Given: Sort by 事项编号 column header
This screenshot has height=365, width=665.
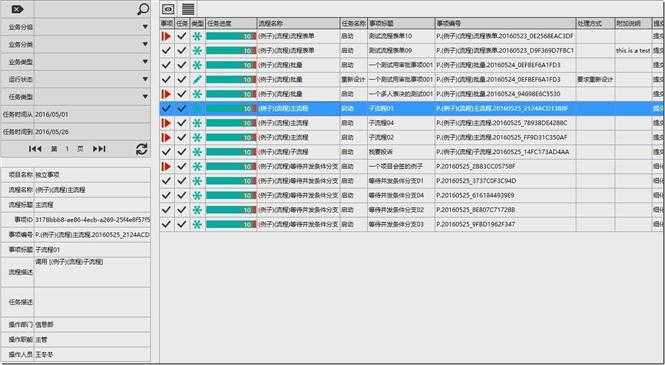Looking at the screenshot, I should (x=506, y=23).
